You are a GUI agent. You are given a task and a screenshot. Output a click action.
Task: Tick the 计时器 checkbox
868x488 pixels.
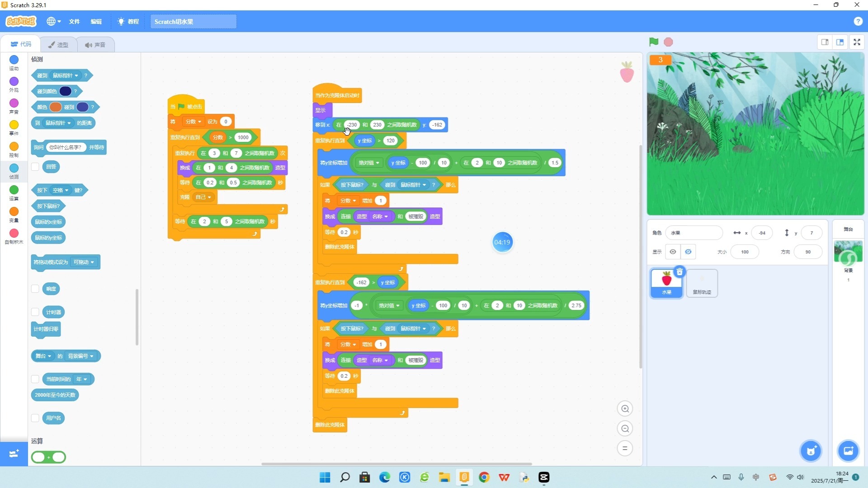click(35, 312)
